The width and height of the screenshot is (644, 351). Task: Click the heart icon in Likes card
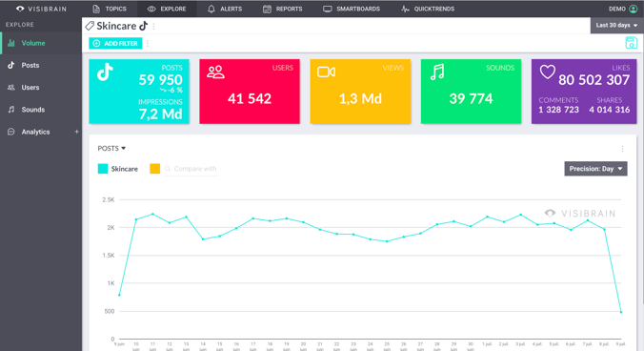coord(547,72)
